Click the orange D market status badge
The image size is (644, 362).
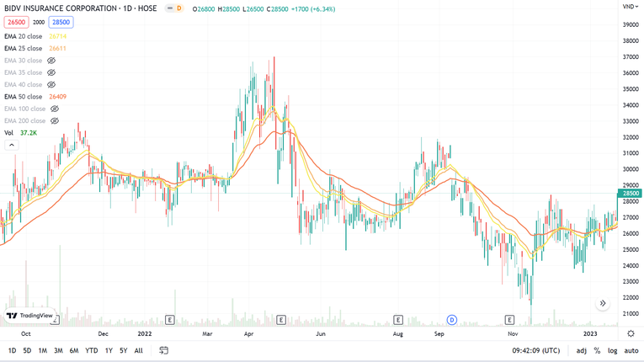click(178, 8)
